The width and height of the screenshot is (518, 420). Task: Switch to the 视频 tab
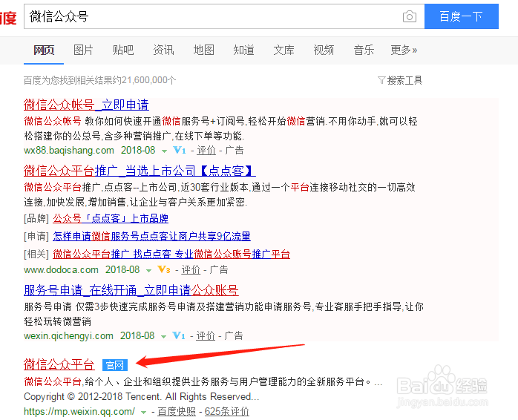pos(324,50)
